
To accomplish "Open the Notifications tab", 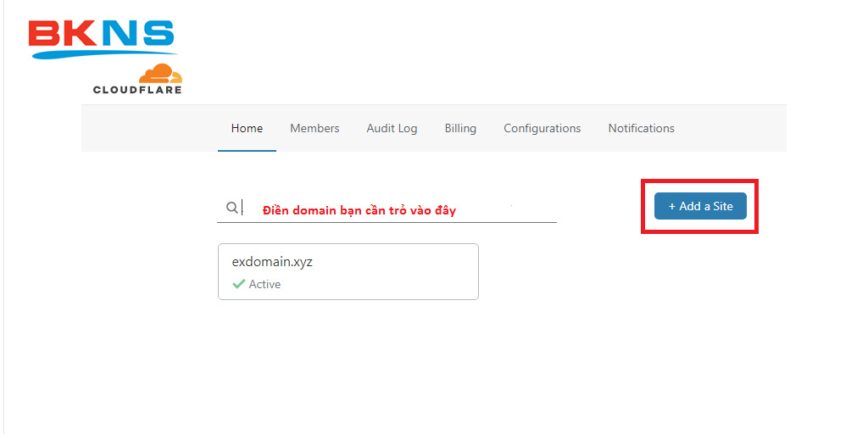I will (641, 128).
